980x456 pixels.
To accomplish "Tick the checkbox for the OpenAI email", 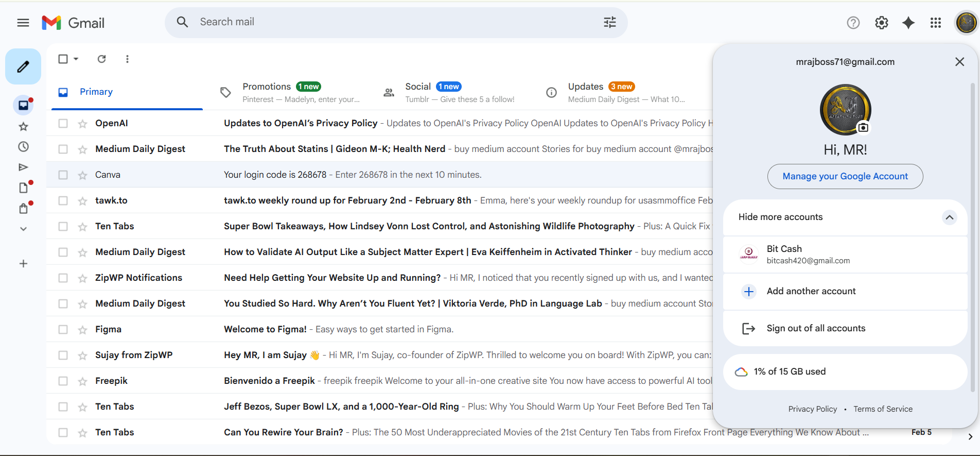I will [x=63, y=124].
